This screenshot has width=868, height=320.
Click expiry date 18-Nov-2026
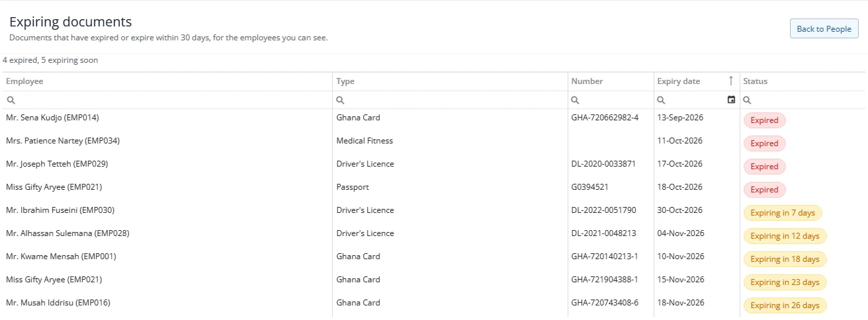(681, 303)
